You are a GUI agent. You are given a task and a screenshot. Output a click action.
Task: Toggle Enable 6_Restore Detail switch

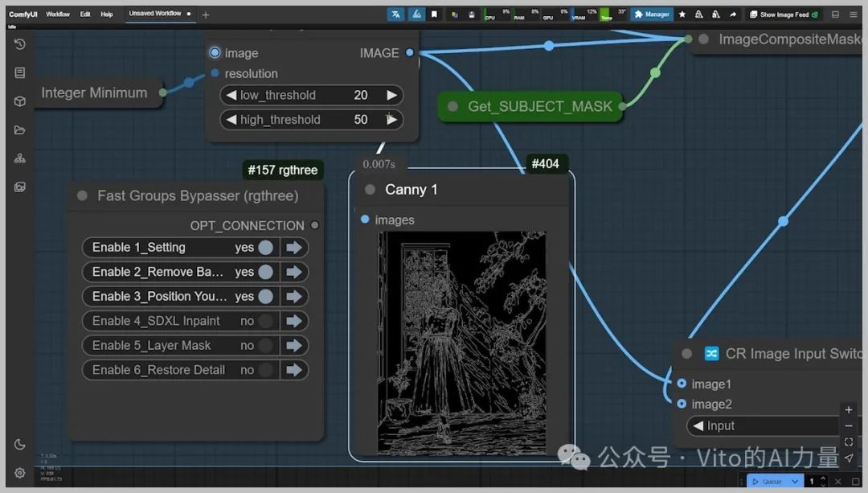[266, 369]
